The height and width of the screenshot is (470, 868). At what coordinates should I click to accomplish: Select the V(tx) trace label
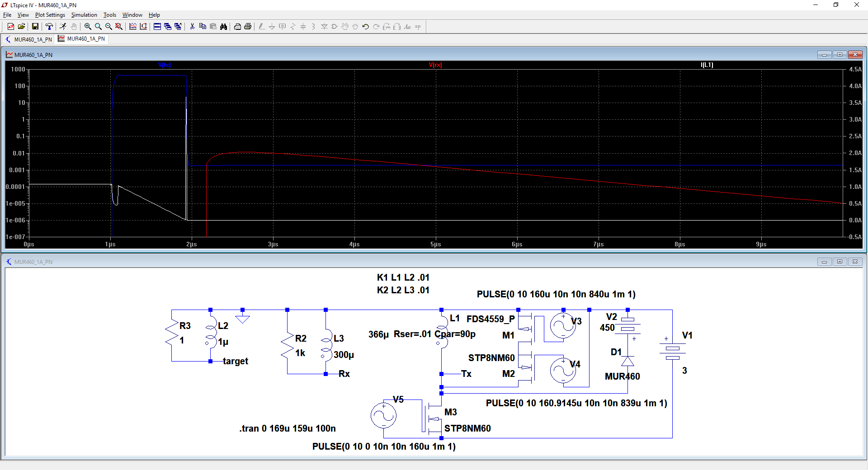click(165, 65)
